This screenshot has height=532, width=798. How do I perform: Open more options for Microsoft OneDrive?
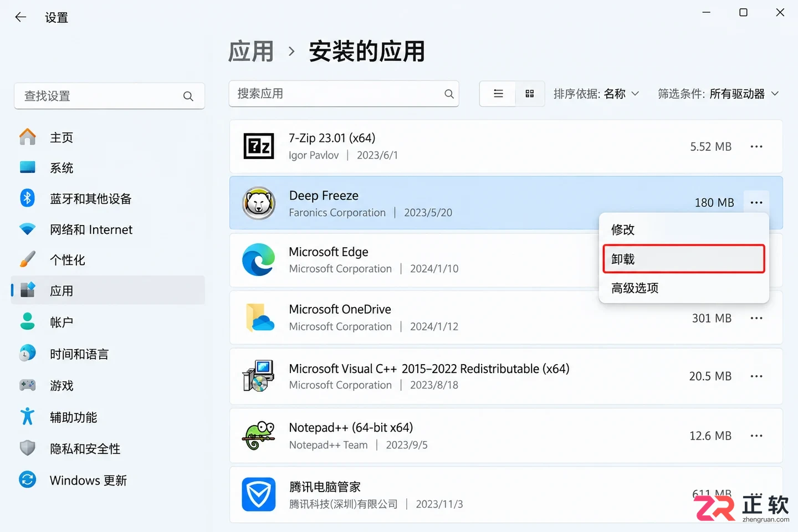click(x=756, y=318)
